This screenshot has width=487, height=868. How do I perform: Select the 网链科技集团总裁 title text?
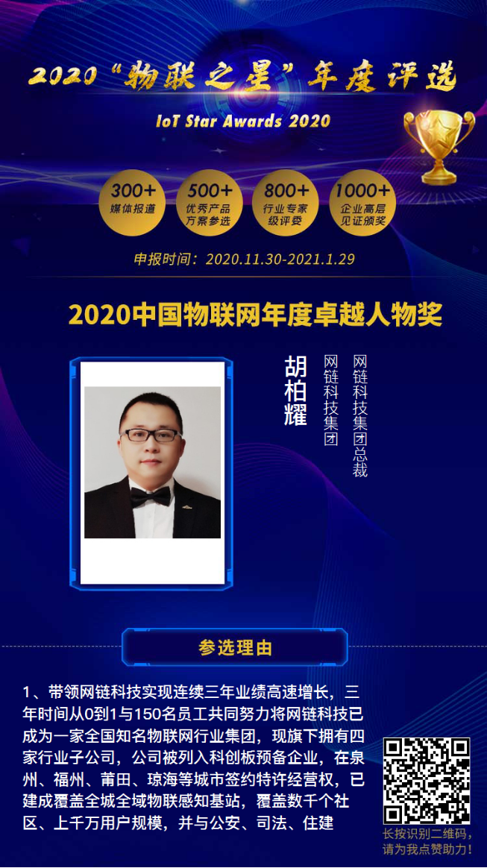click(x=360, y=416)
